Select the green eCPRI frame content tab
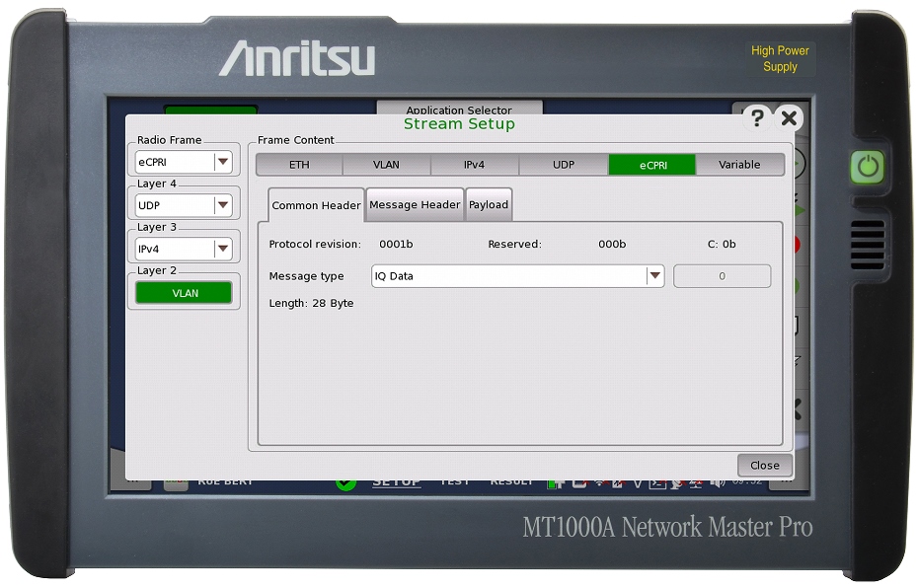The image size is (918, 588). click(x=652, y=165)
